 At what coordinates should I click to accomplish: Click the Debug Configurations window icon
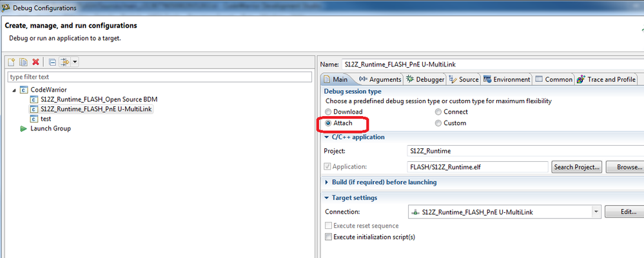6,8
